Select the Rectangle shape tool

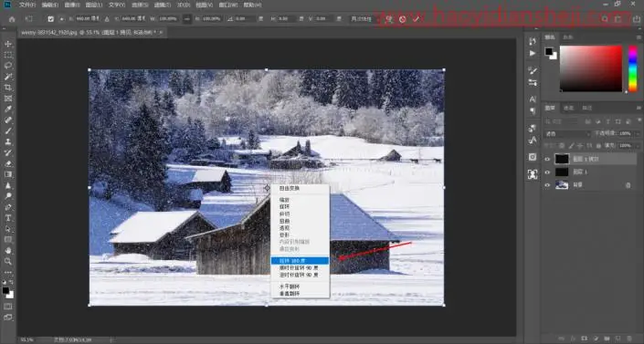[x=8, y=240]
